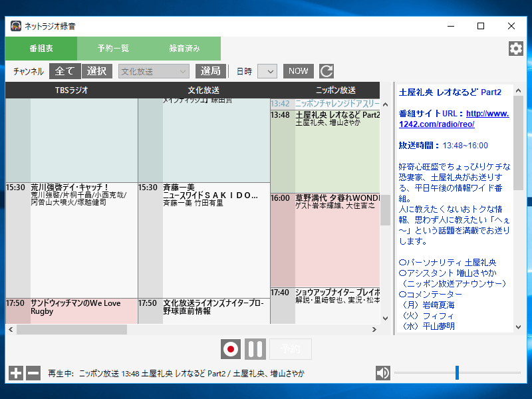This screenshot has width=532, height=399.
Task: Open settings with the gear icon
Action: (x=515, y=49)
